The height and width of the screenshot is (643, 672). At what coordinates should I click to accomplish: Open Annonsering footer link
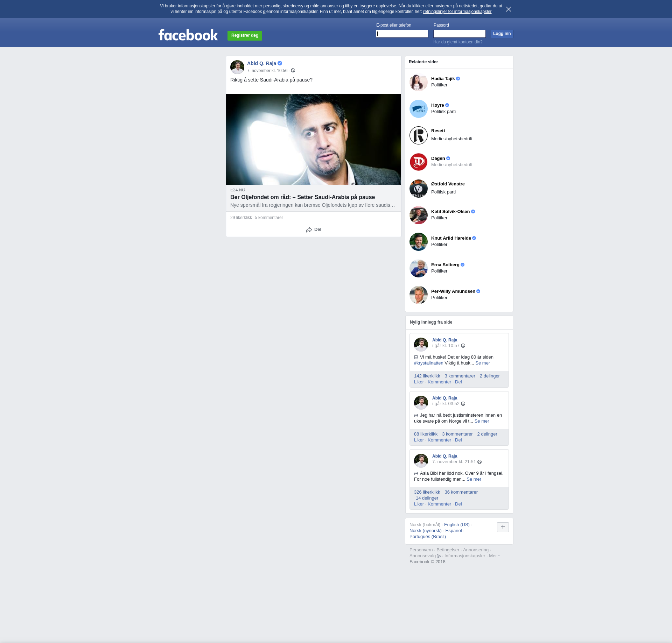pyautogui.click(x=476, y=550)
